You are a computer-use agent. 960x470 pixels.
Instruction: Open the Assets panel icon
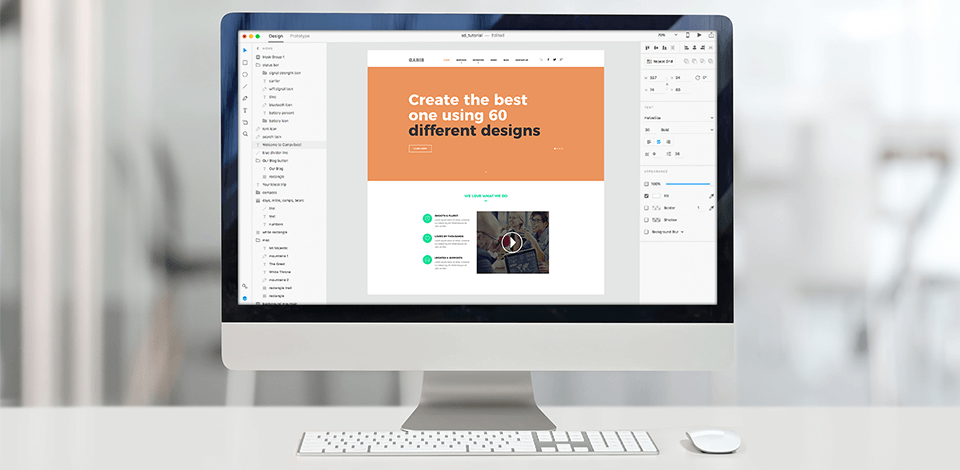[x=245, y=286]
